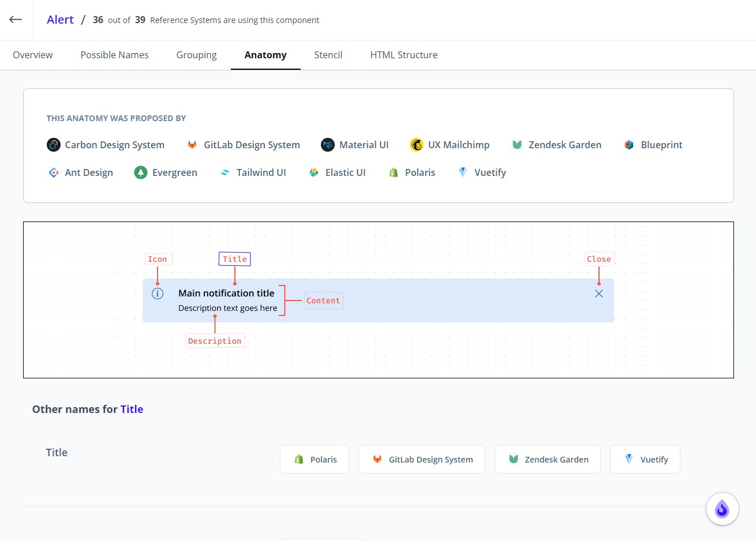Click the back arrow icon

coord(16,20)
